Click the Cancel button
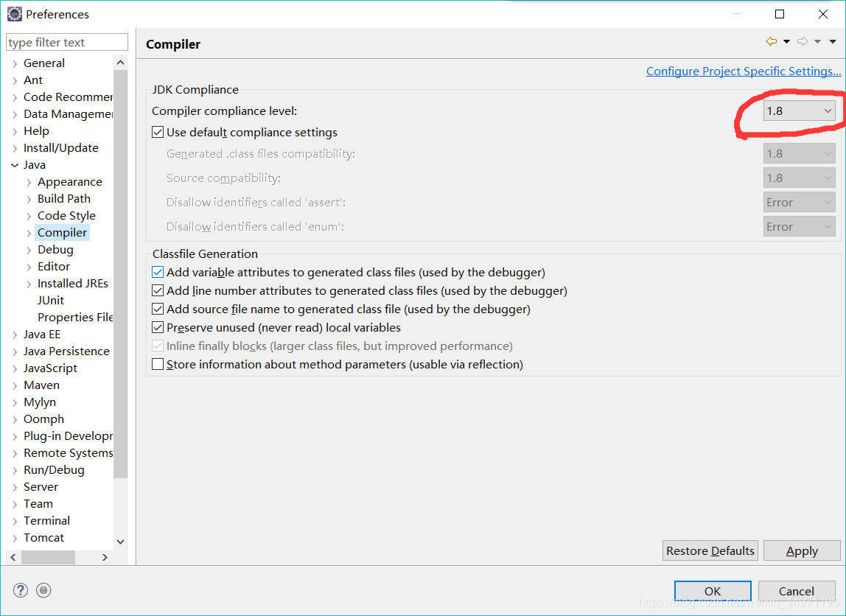This screenshot has height=616, width=846. (797, 591)
